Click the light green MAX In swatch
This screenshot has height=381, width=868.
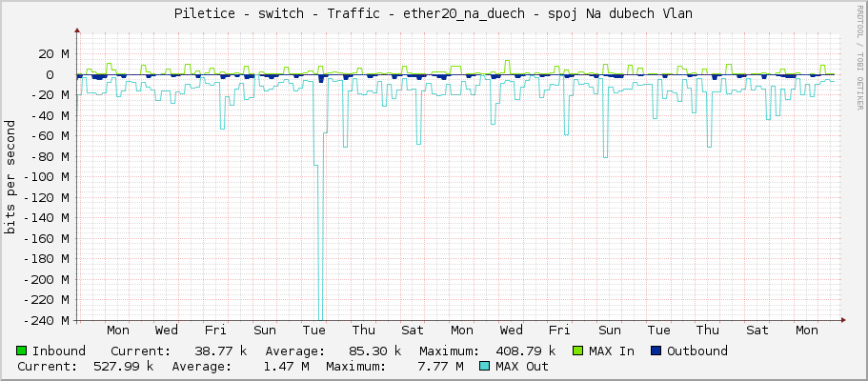coord(578,351)
